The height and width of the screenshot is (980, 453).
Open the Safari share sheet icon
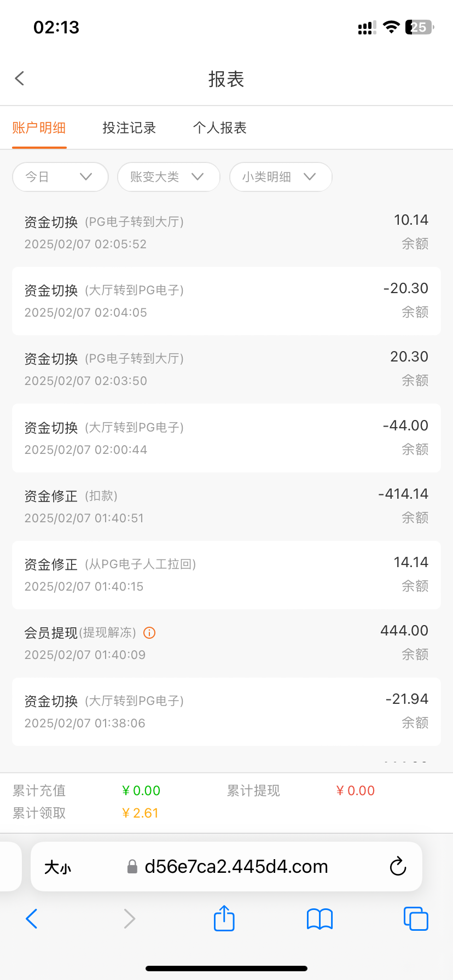point(224,918)
